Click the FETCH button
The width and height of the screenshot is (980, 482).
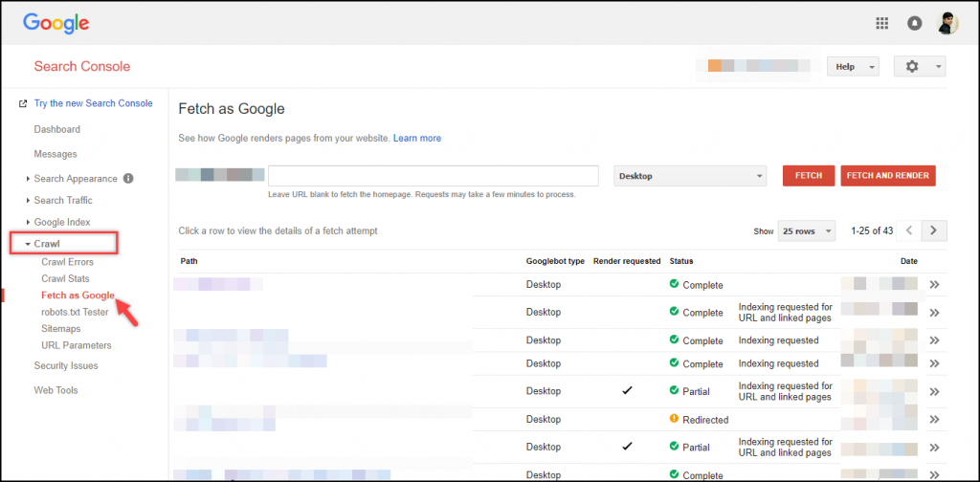[809, 176]
